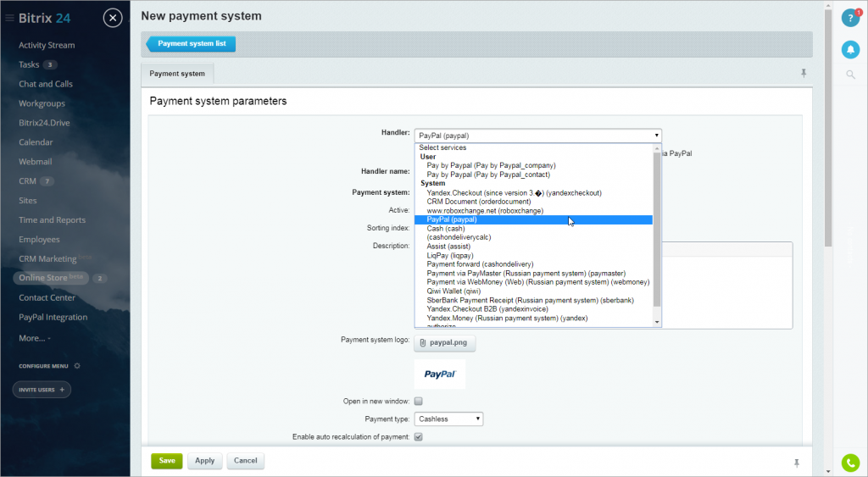
Task: Open Contact Center
Action: pos(47,297)
